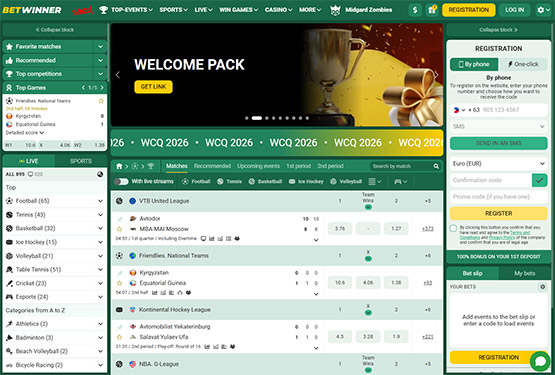Click the globe icon beside ALL 895
Screen dimensions: 555x375
pos(100,174)
